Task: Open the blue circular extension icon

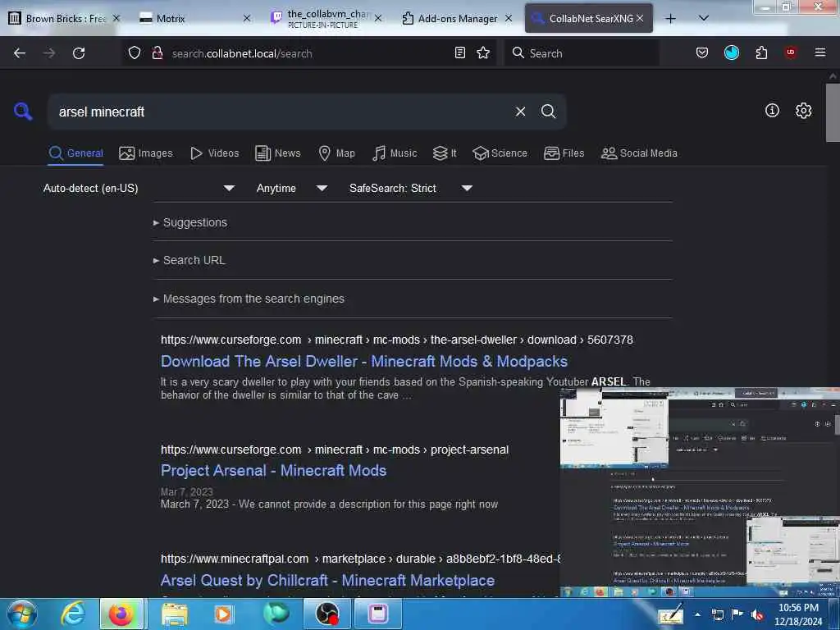Action: pyautogui.click(x=731, y=52)
